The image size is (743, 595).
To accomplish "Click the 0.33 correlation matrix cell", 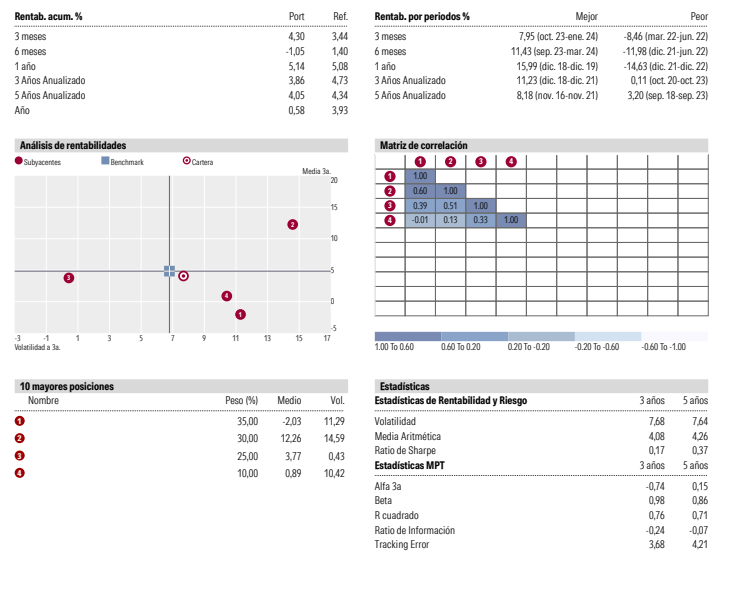I will point(480,220).
